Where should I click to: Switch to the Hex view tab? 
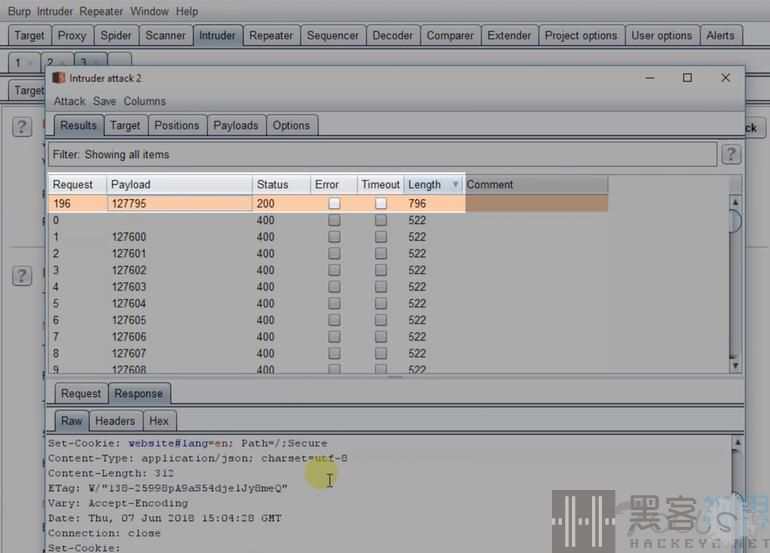coord(159,421)
